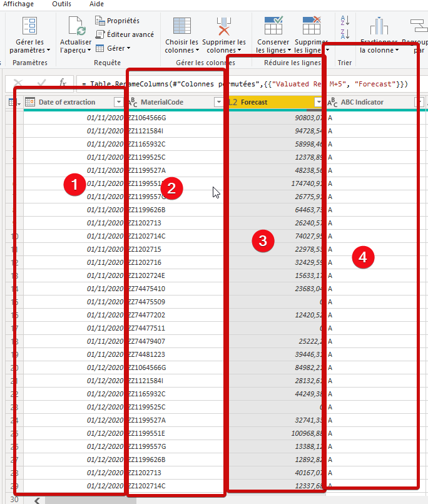Select MaterialCode cell ZZ74475410
This screenshot has height=504, width=428.
click(175, 289)
